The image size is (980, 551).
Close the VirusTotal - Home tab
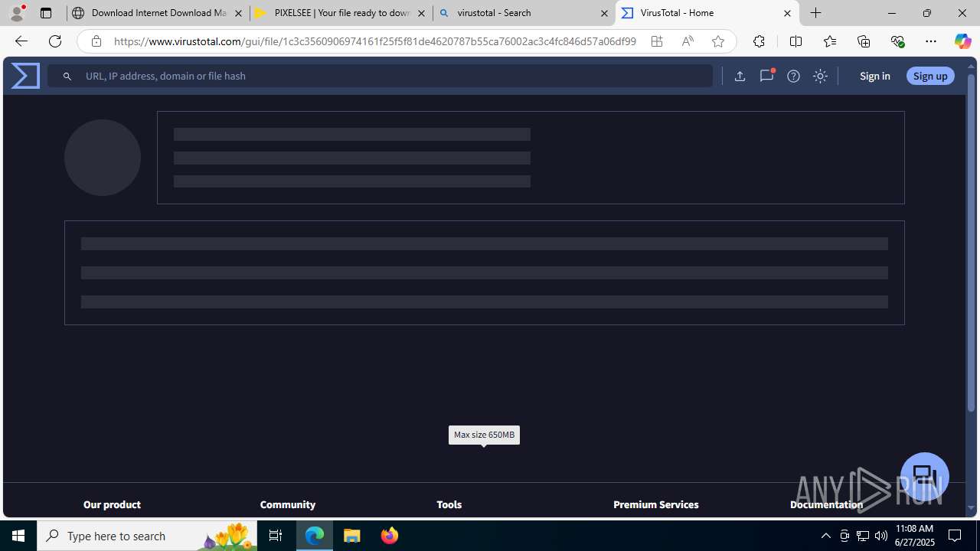point(787,13)
